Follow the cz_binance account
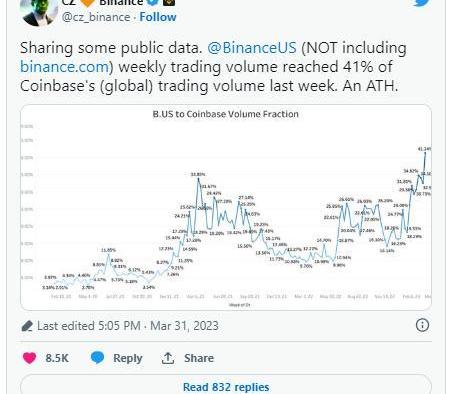The height and width of the screenshot is (394, 464). 158,17
